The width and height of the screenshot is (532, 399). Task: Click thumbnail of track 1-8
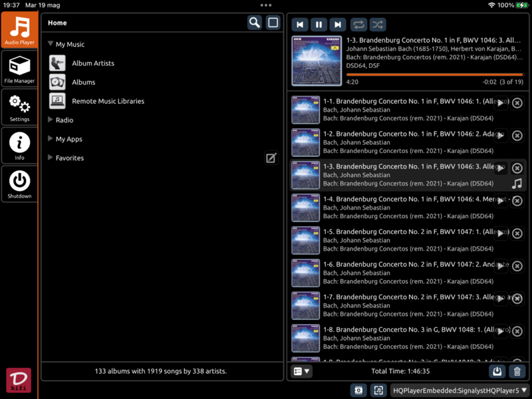pyautogui.click(x=306, y=338)
